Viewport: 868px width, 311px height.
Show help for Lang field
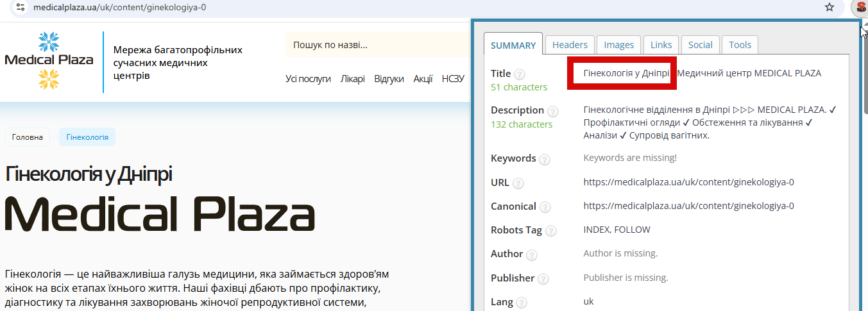coord(521,303)
